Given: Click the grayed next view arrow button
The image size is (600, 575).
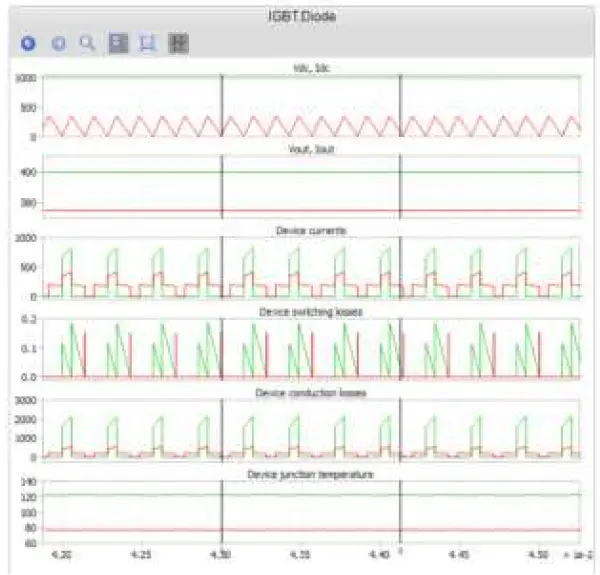Looking at the screenshot, I should [x=58, y=43].
